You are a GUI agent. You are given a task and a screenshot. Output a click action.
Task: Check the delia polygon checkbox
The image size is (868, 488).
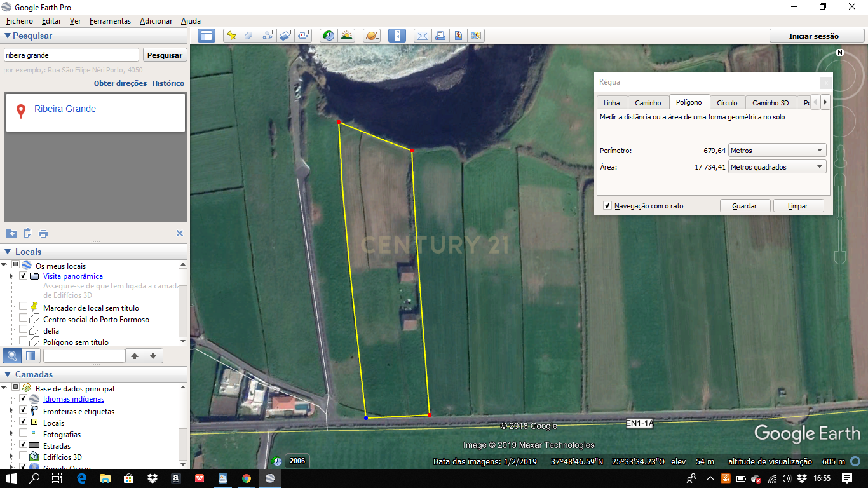[24, 330]
